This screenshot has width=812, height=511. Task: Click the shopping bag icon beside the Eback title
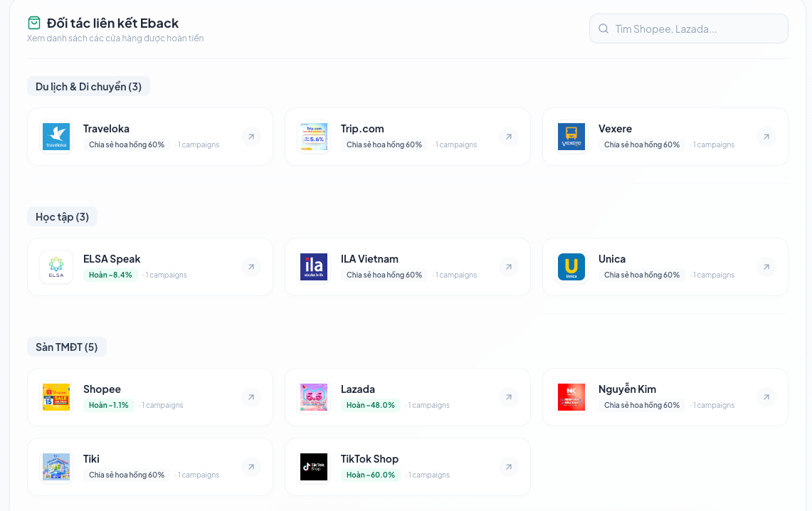coord(34,23)
